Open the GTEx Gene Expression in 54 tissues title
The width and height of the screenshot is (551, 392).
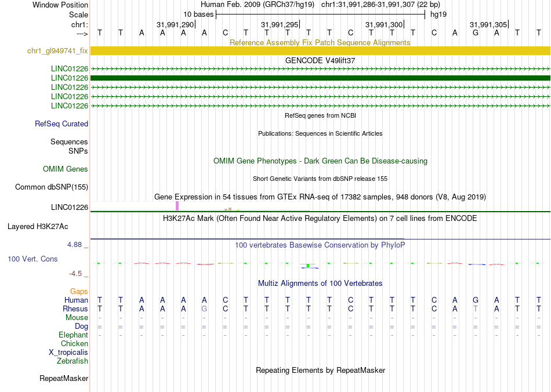320,197
